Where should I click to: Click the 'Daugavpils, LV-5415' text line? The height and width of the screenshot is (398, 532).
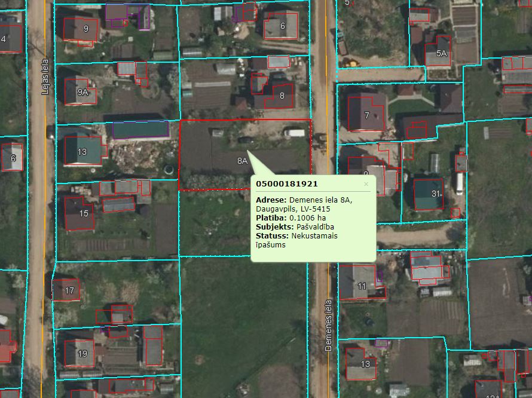pyautogui.click(x=293, y=209)
